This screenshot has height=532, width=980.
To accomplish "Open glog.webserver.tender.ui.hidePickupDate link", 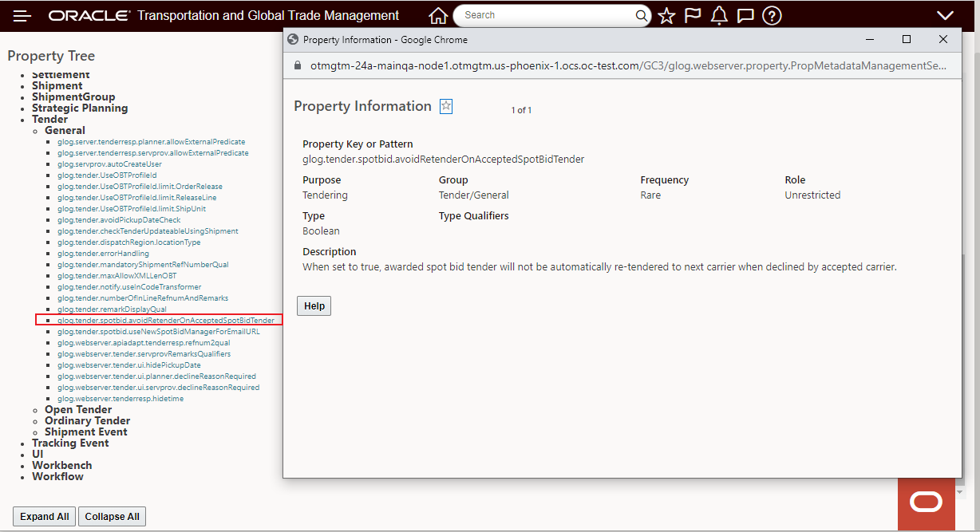I will (x=128, y=365).
